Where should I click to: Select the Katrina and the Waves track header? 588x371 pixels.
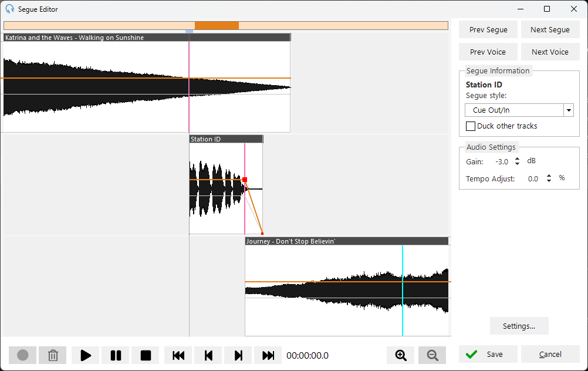pyautogui.click(x=147, y=38)
